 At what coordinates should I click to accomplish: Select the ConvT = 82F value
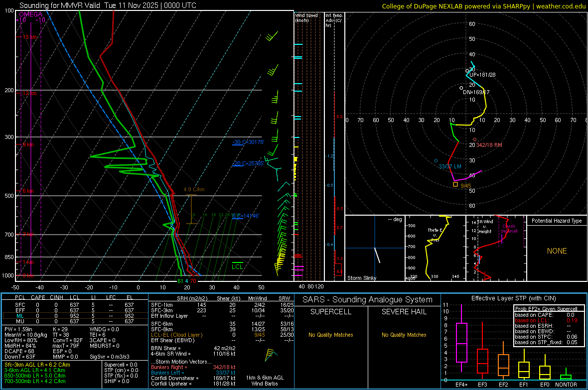tap(68, 340)
